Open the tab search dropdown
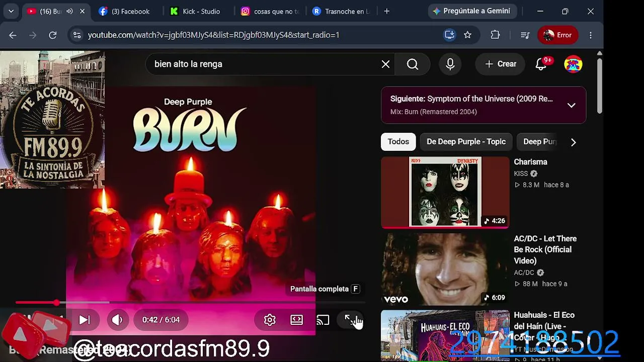 (11, 11)
